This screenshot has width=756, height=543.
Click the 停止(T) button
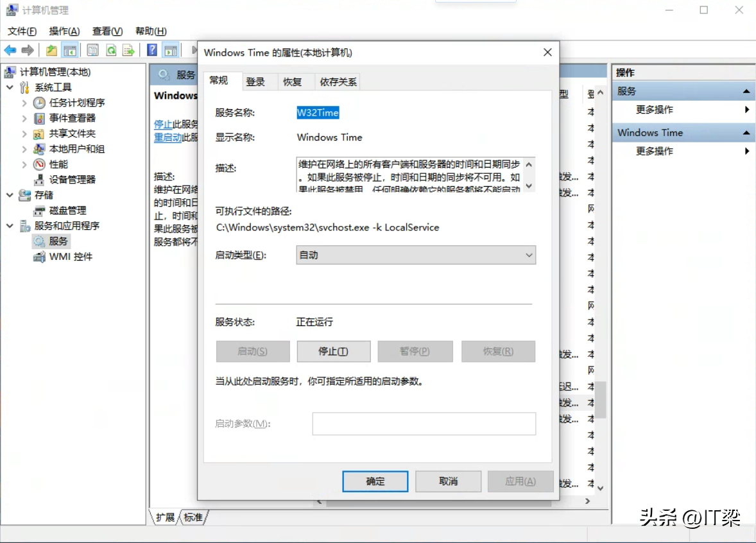coord(333,352)
